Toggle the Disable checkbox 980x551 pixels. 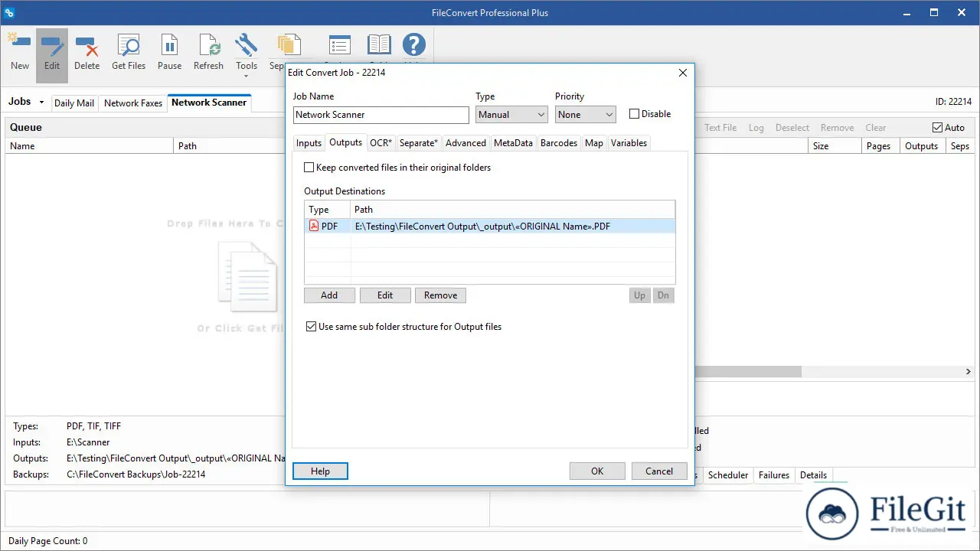(x=634, y=114)
